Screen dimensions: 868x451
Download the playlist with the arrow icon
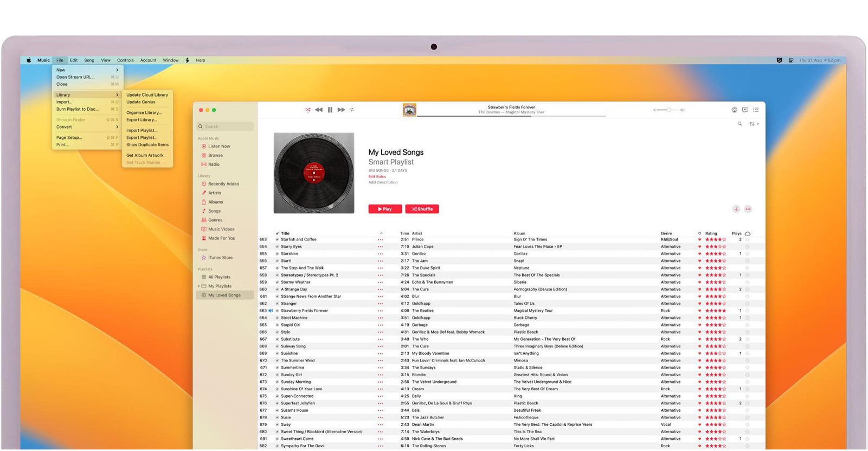click(736, 209)
